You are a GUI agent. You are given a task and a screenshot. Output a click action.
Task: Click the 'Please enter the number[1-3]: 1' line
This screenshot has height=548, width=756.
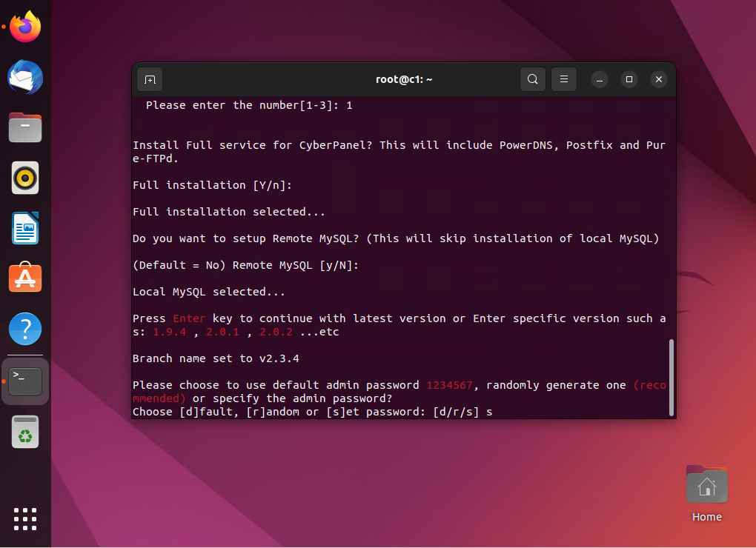click(249, 105)
